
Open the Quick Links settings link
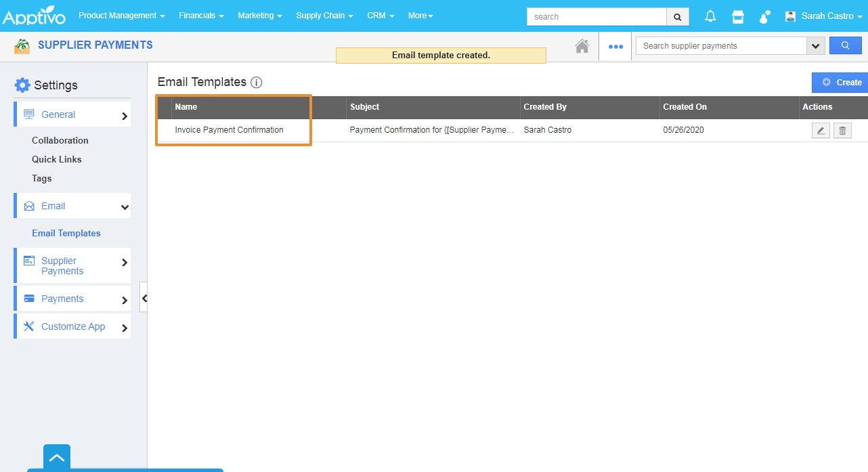coord(56,159)
